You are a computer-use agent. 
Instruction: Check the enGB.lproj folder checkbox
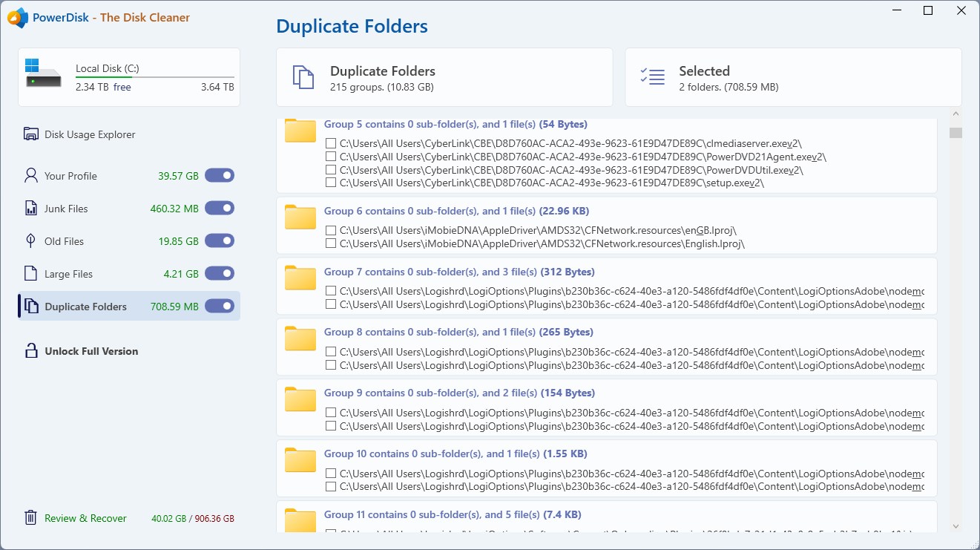pyautogui.click(x=331, y=230)
